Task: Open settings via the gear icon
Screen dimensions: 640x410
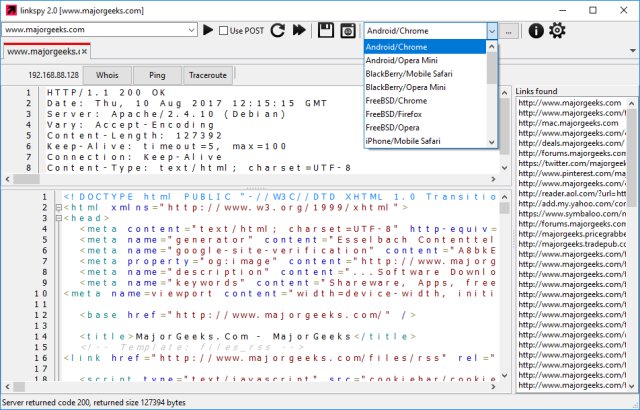Action: click(557, 31)
